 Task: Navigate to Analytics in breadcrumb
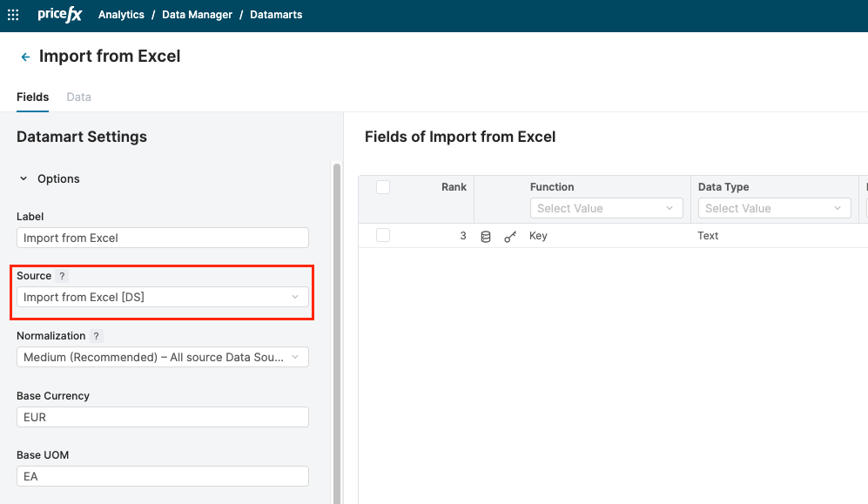coord(122,15)
